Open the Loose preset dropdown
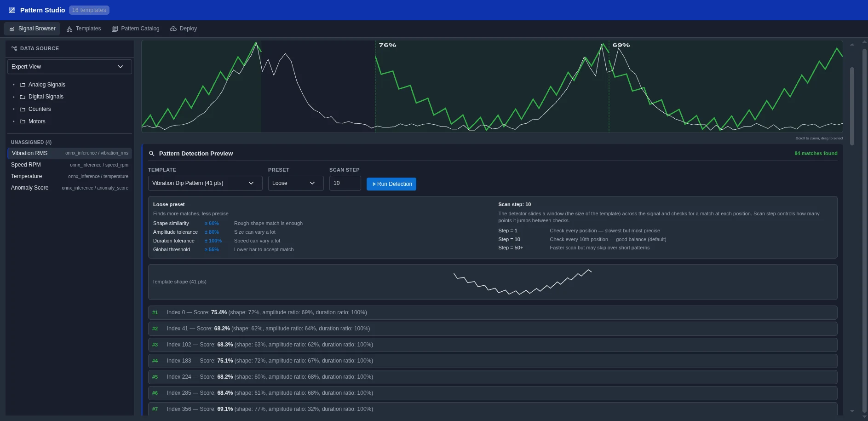The width and height of the screenshot is (868, 421). coord(295,183)
